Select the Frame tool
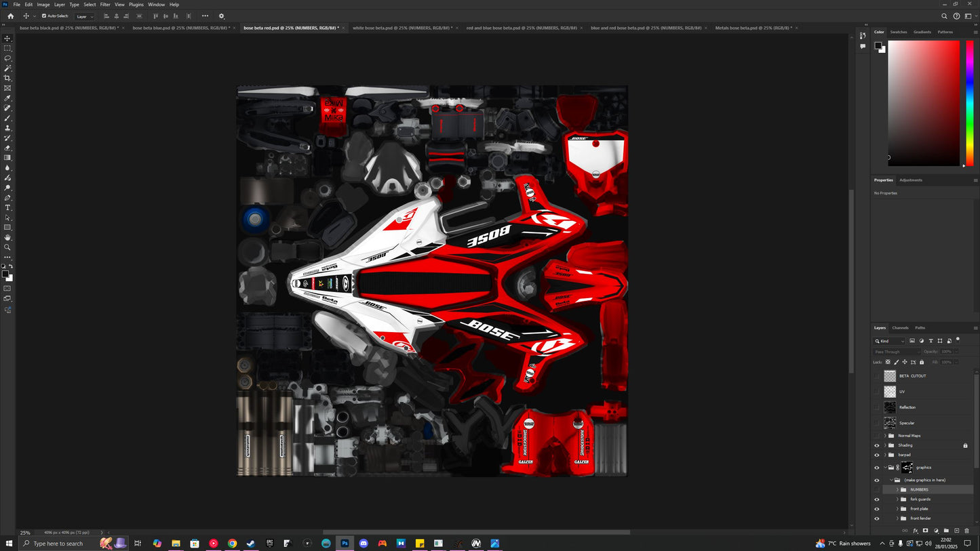 (7, 88)
